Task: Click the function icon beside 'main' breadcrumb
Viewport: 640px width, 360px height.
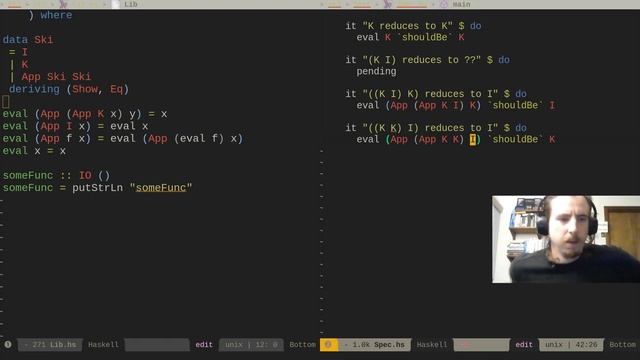Action: (444, 4)
